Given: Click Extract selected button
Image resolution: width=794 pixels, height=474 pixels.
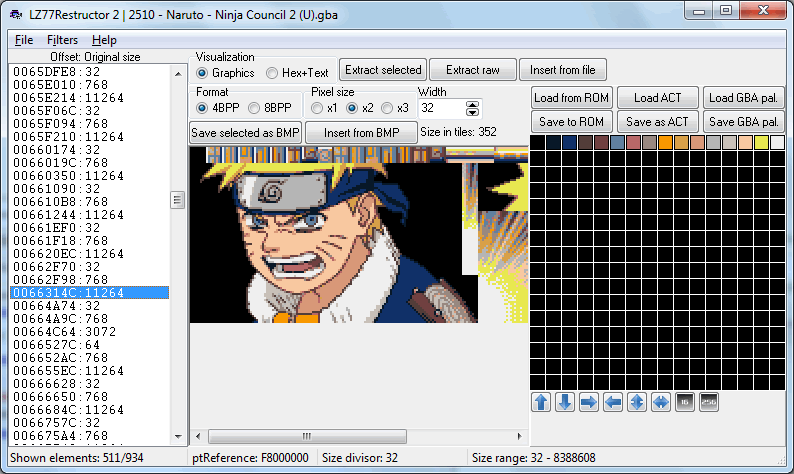Looking at the screenshot, I should click(x=383, y=70).
